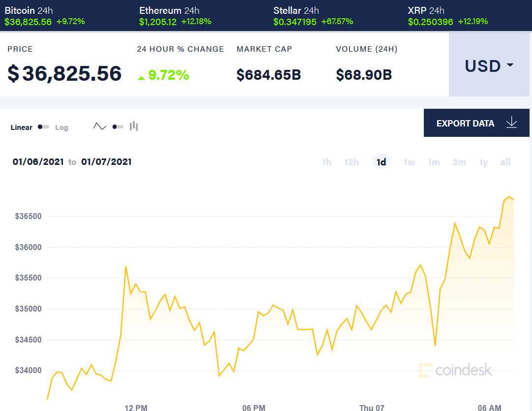Click the Thu 07 axis label
The height and width of the screenshot is (411, 532).
pos(372,408)
